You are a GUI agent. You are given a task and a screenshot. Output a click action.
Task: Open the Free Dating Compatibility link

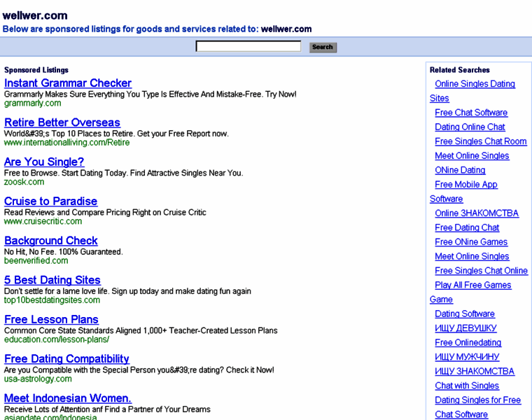(x=66, y=358)
